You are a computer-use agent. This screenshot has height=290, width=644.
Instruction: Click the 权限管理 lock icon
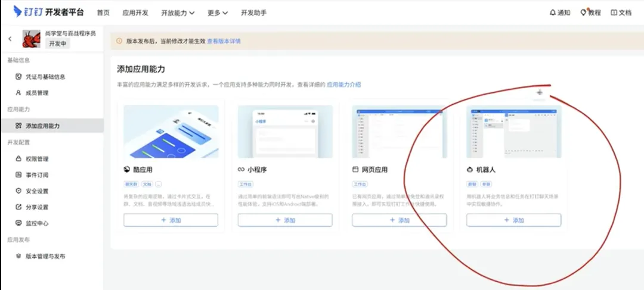[18, 159]
